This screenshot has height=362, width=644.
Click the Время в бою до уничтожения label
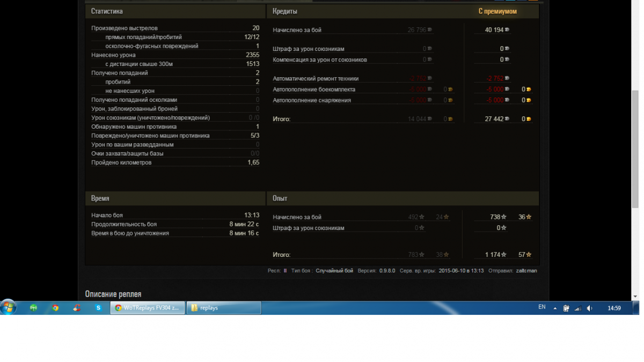(130, 233)
